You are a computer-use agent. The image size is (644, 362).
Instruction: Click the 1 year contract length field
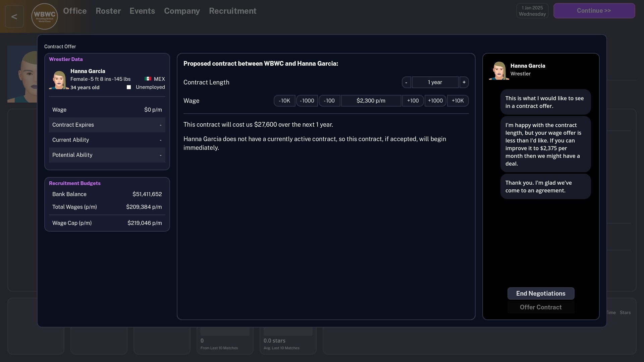(x=435, y=82)
